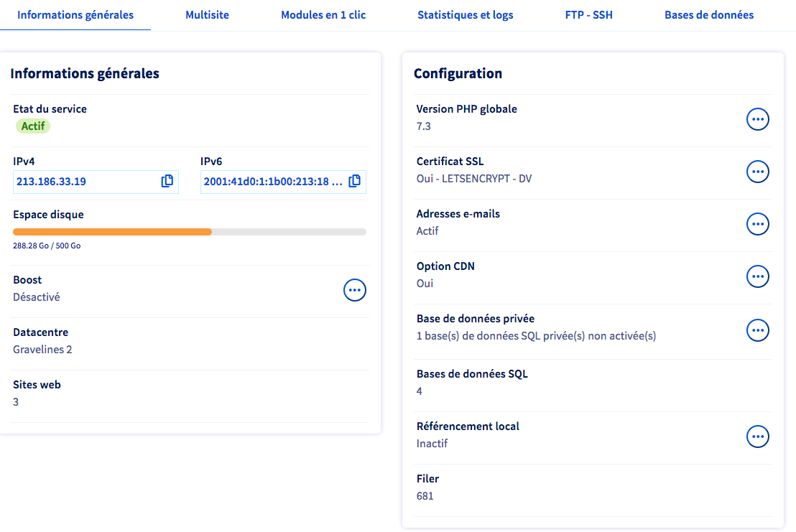The width and height of the screenshot is (796, 532).
Task: Click the Actif service status badge
Action: [x=33, y=126]
